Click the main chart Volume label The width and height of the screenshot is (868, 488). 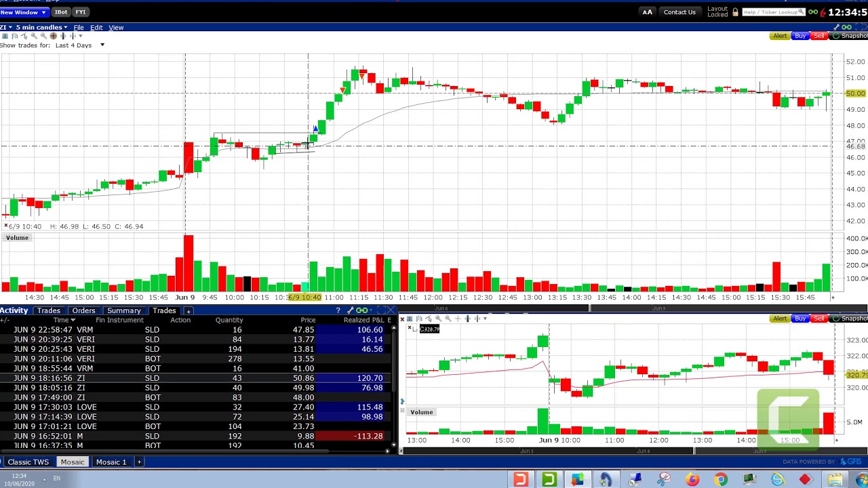(x=17, y=238)
